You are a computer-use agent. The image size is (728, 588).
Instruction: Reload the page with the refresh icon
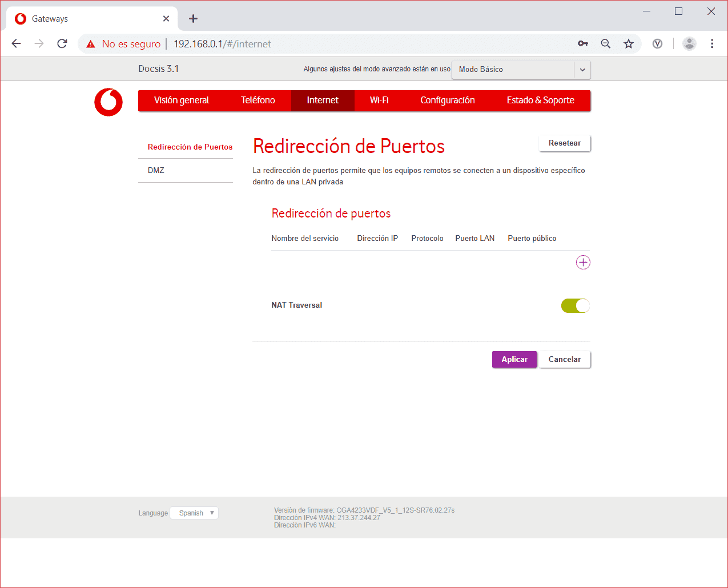[x=62, y=44]
